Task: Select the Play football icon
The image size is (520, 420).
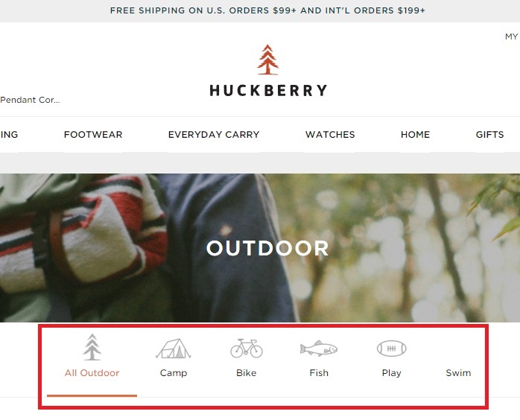Action: point(391,349)
